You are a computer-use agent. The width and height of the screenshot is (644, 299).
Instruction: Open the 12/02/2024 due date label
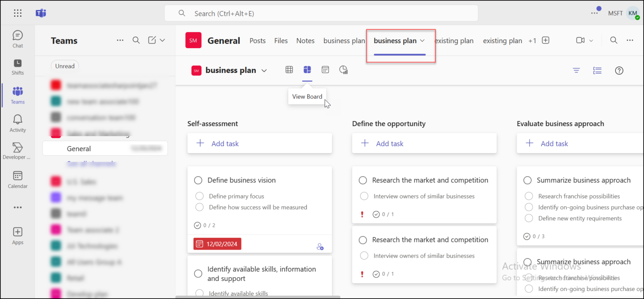pos(217,244)
